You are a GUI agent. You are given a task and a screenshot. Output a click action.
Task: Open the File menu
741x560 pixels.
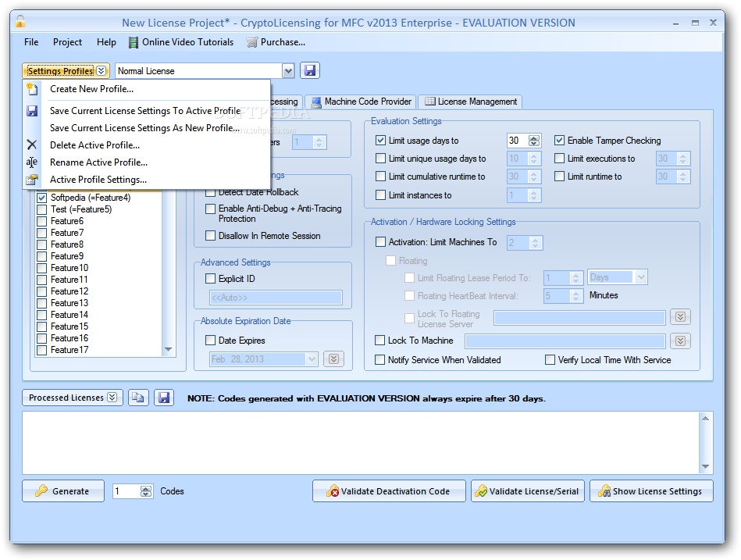point(31,42)
